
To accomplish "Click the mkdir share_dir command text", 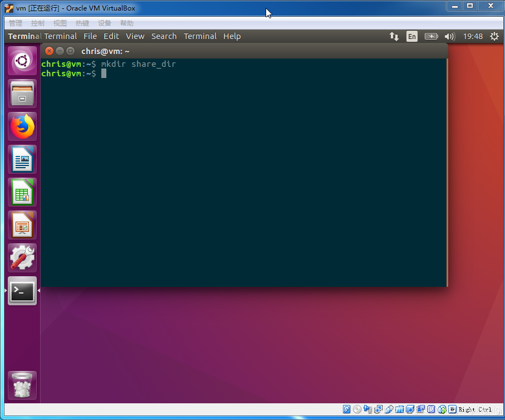I will pos(139,64).
